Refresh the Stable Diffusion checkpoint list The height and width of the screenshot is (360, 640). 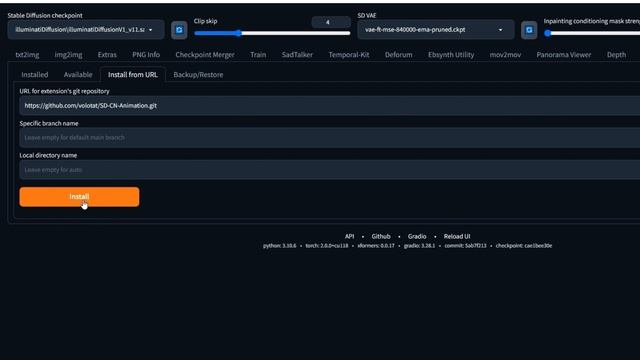[x=179, y=30]
